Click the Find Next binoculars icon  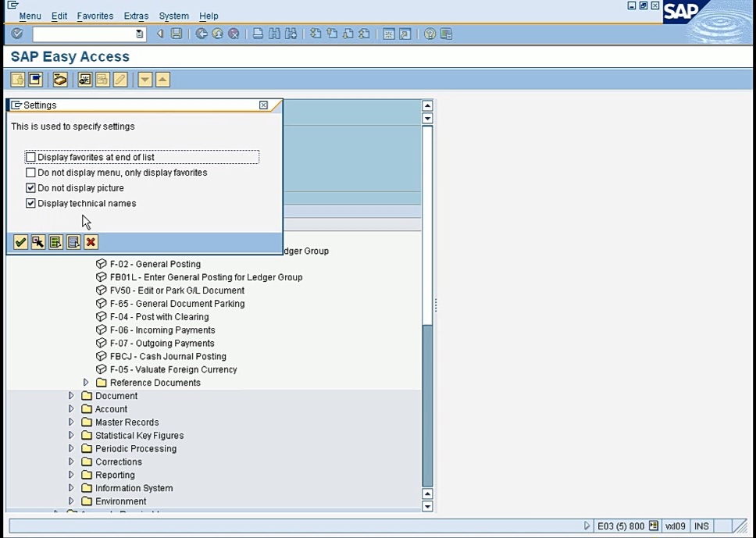(291, 34)
